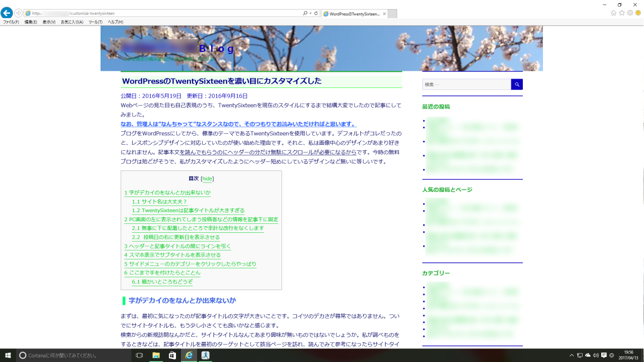644x362 pixels.
Task: Open TOC entry 2.2 投稿日の右に更新日を表示させる
Action: 175,237
